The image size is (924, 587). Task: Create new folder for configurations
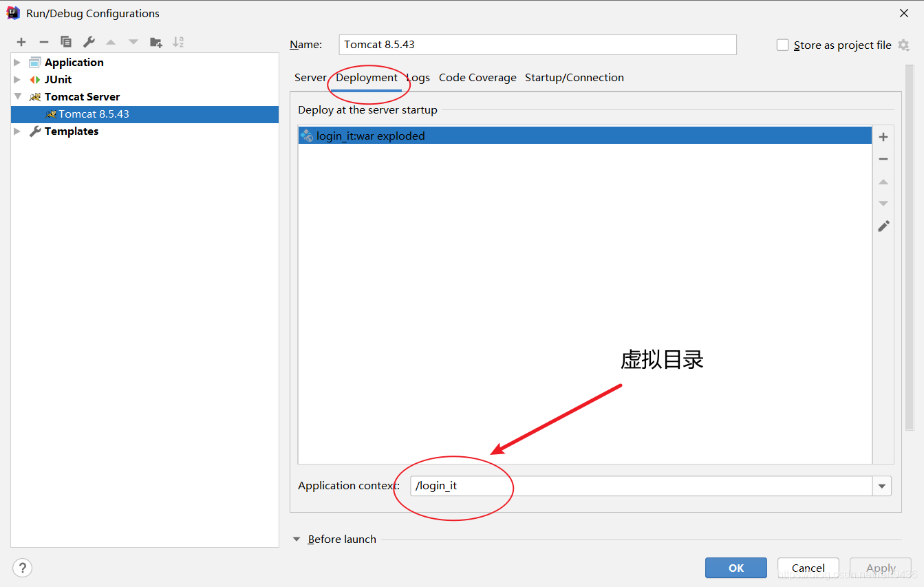pyautogui.click(x=156, y=42)
